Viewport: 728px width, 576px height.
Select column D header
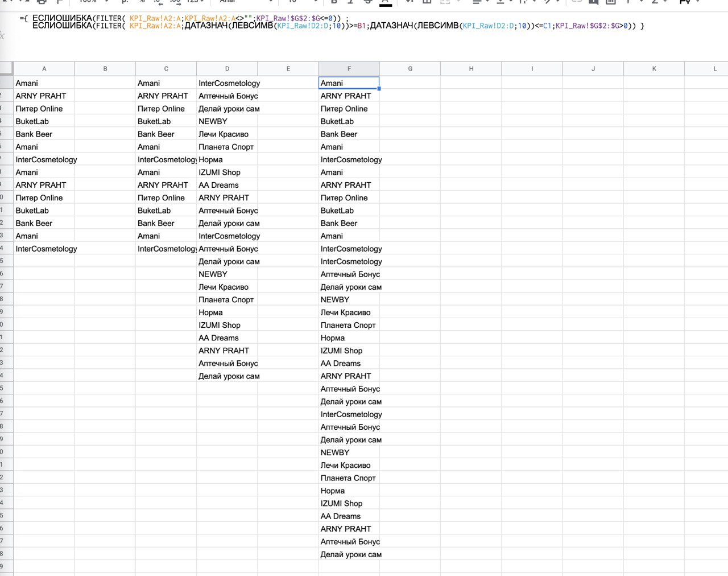pyautogui.click(x=227, y=68)
